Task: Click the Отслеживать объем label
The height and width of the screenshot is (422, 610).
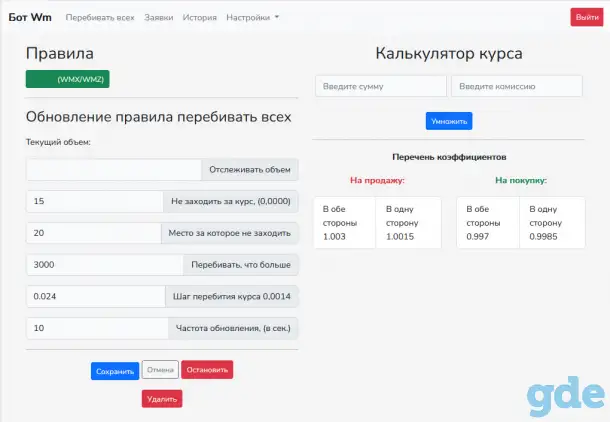Action: (250, 170)
